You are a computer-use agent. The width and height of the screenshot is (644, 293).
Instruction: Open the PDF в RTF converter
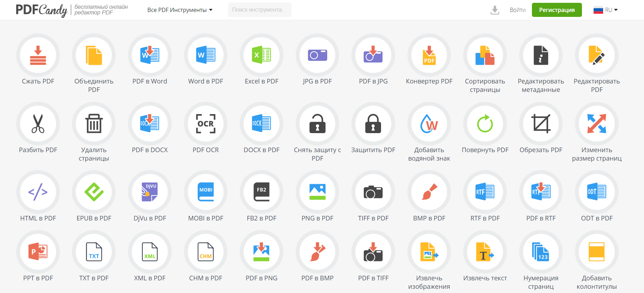541,192
